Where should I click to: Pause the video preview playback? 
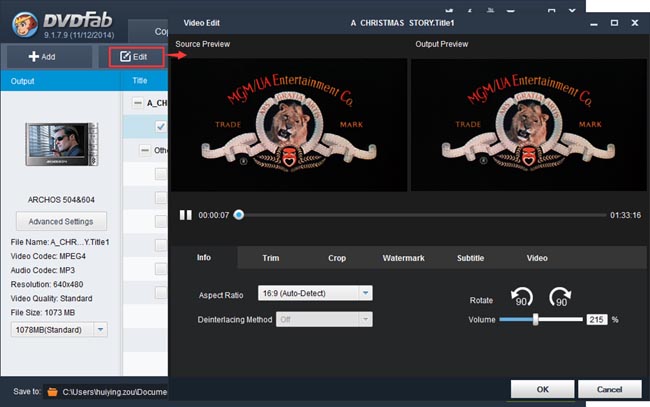click(x=185, y=215)
